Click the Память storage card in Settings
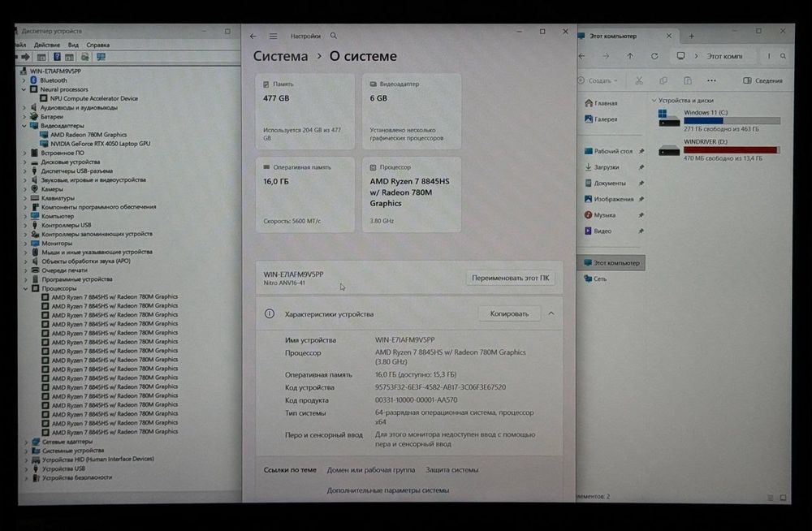Viewport: 812px width, 531px height. click(x=305, y=111)
